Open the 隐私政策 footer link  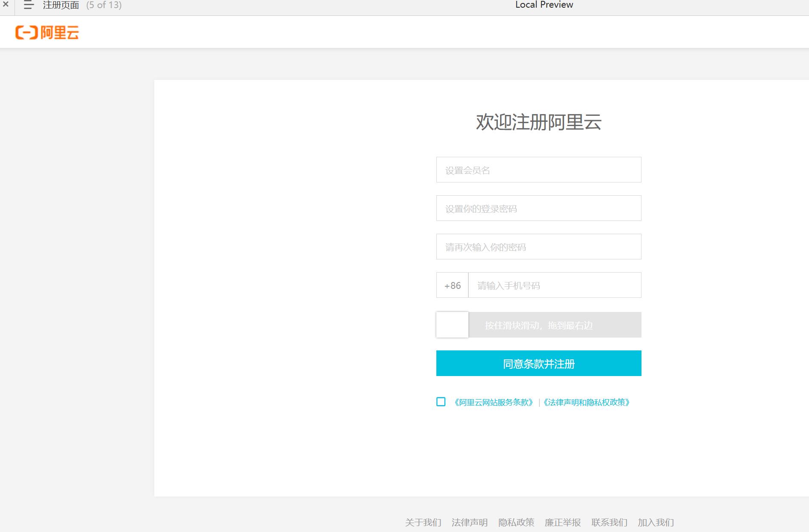tap(516, 522)
